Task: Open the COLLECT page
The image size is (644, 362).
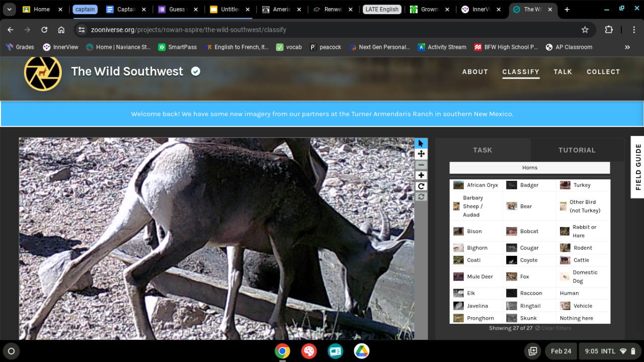Action: 603,72
